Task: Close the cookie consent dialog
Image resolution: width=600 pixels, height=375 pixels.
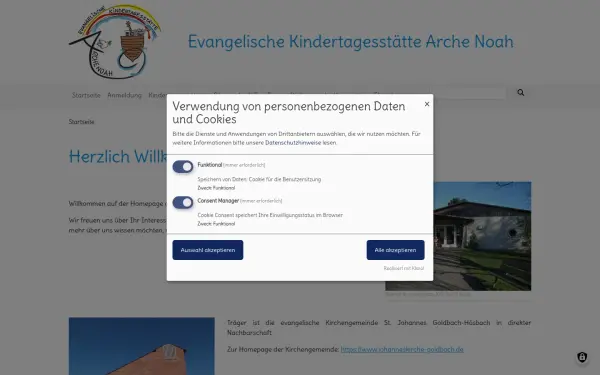Action: coord(427,104)
